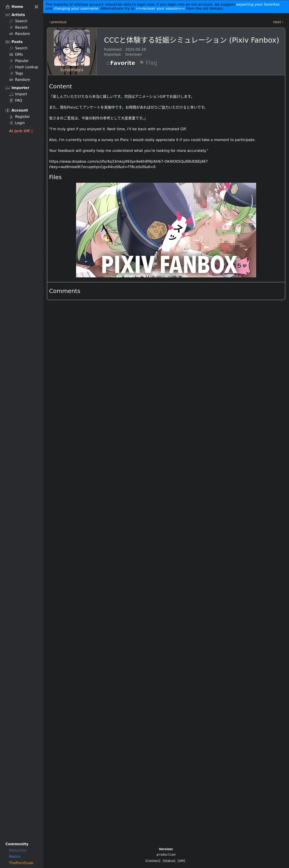Open the tunamayo artist link
This screenshot has width=289, height=868.
pos(72,70)
